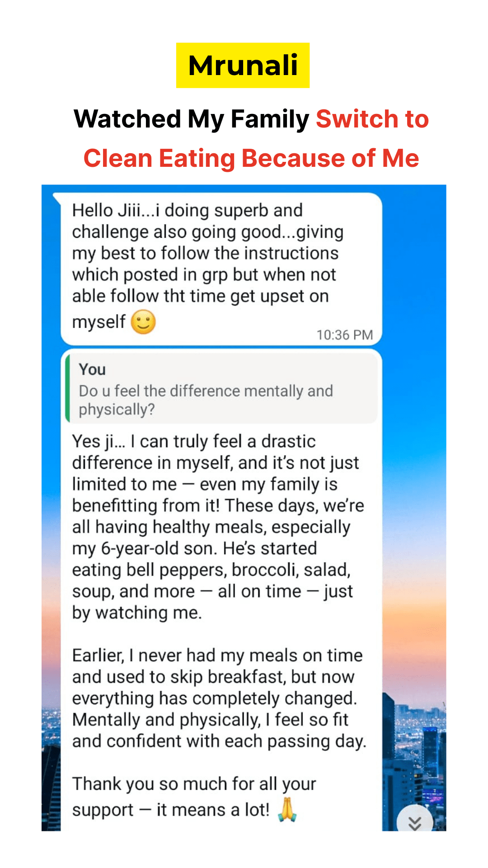The height and width of the screenshot is (868, 488).
Task: Click the 10:36 PM message timestamp
Action: coord(344,335)
